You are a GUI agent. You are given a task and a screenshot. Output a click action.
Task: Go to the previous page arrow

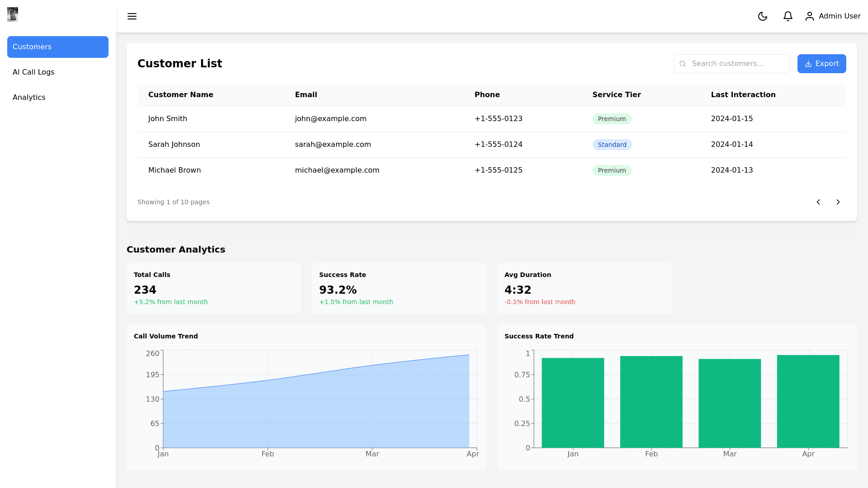(818, 202)
